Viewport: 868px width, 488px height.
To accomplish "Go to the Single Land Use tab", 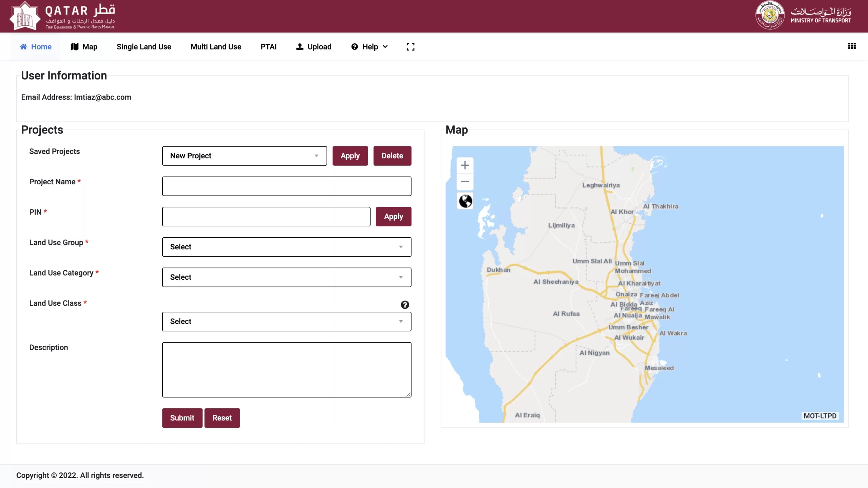I will (x=144, y=47).
